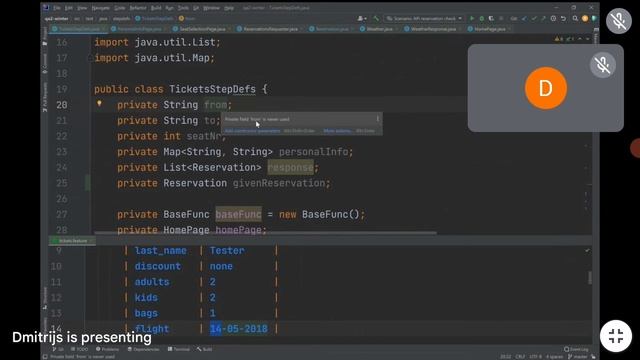Viewport: 640px width, 360px height.
Task: Open the Project tool window side tab
Action: pyautogui.click(x=45, y=36)
